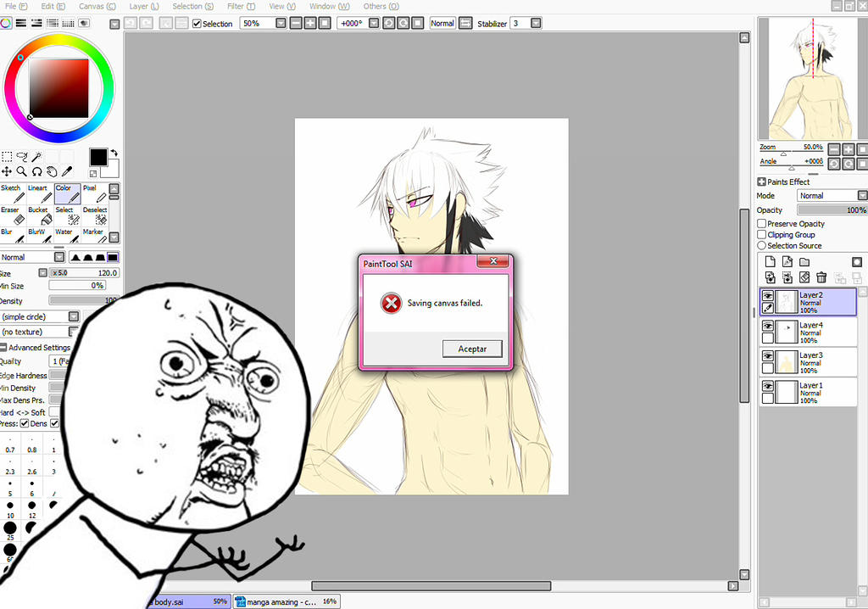The image size is (868, 609).
Task: Clear the layer with eraser icon
Action: tap(804, 277)
